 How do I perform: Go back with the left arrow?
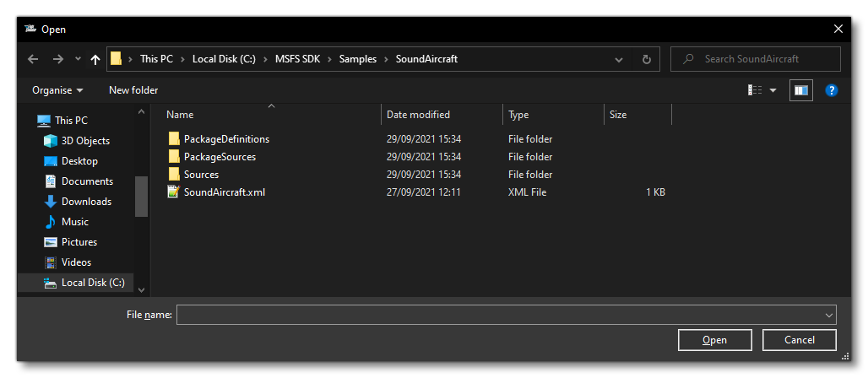click(33, 59)
